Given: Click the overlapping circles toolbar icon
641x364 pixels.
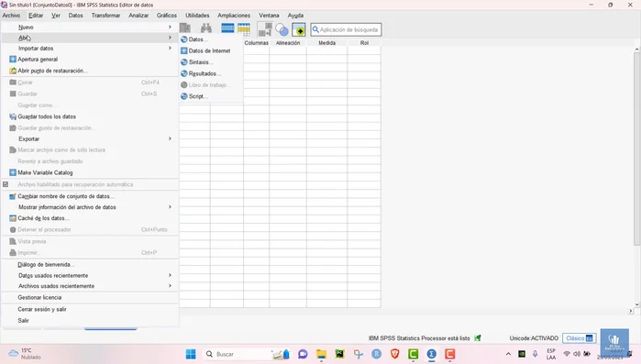Looking at the screenshot, I should [282, 29].
